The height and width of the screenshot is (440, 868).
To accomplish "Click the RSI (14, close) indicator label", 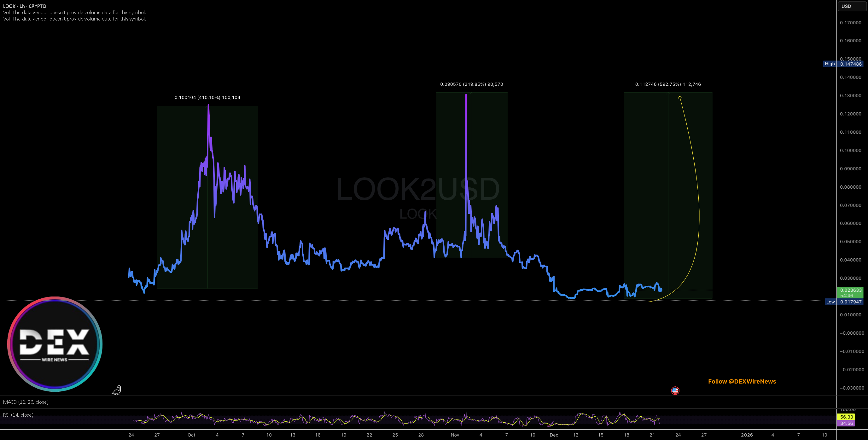I will click(x=18, y=415).
